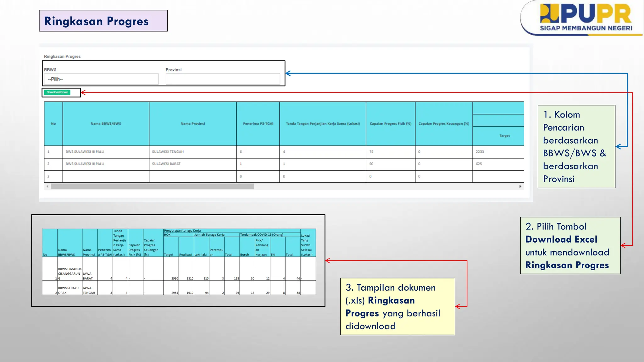Click the Capaian Progres Keuangan (%) header
The image size is (644, 362).
click(444, 124)
